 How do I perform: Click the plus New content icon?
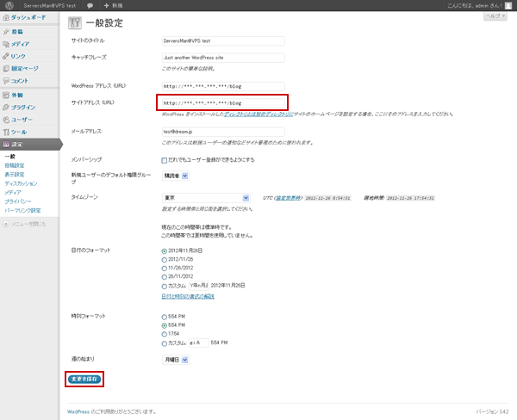click(106, 6)
